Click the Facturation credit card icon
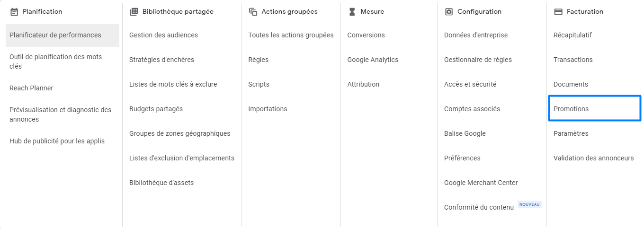 (x=558, y=12)
